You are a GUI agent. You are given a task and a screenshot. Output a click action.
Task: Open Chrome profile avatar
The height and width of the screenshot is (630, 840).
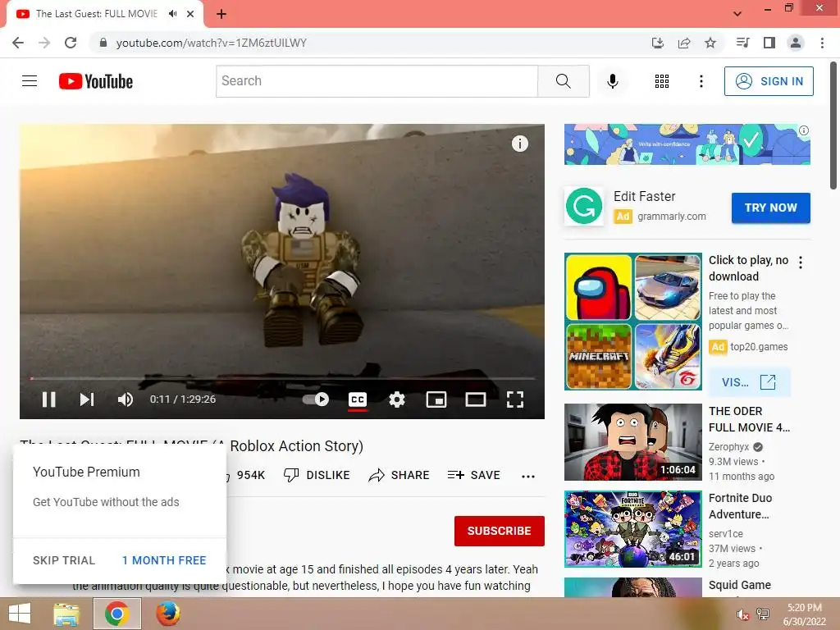(796, 43)
